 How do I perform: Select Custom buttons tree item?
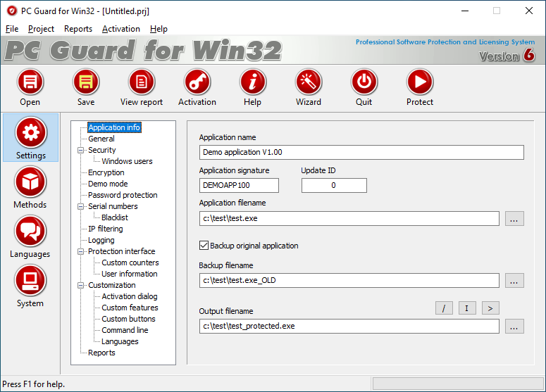point(128,319)
